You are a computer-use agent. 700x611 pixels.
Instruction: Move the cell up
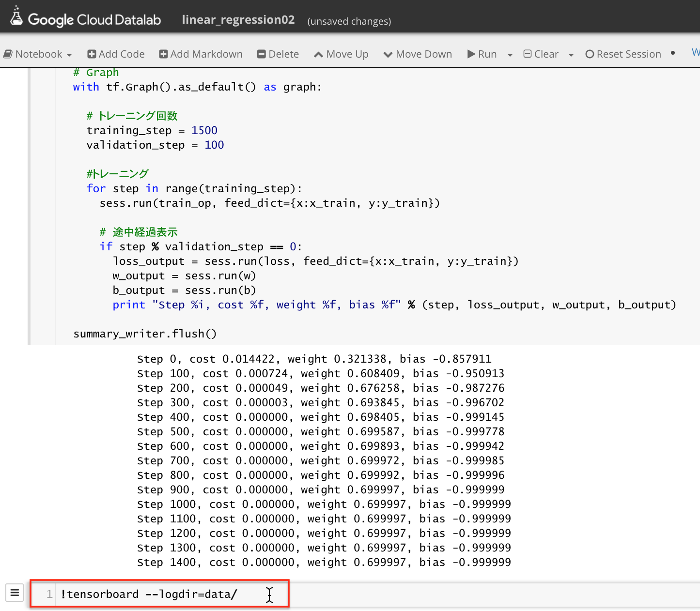(342, 54)
